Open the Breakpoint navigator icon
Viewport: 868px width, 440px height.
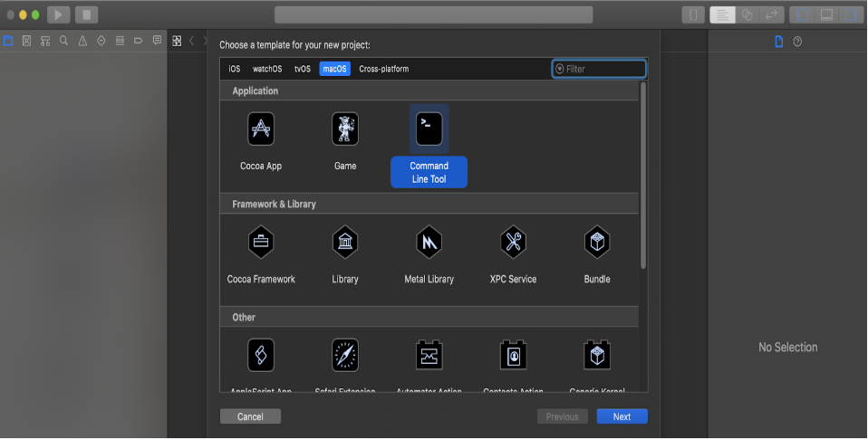pos(139,41)
